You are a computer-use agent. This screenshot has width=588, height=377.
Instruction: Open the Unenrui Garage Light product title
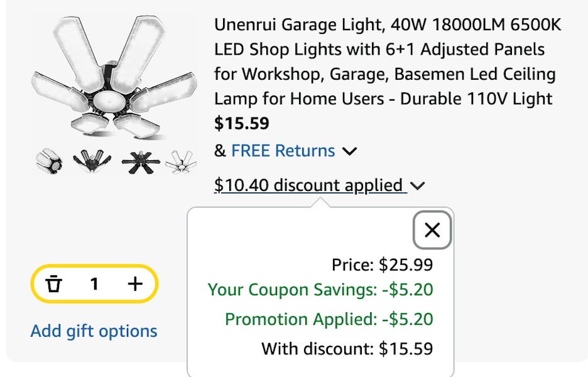click(x=388, y=62)
